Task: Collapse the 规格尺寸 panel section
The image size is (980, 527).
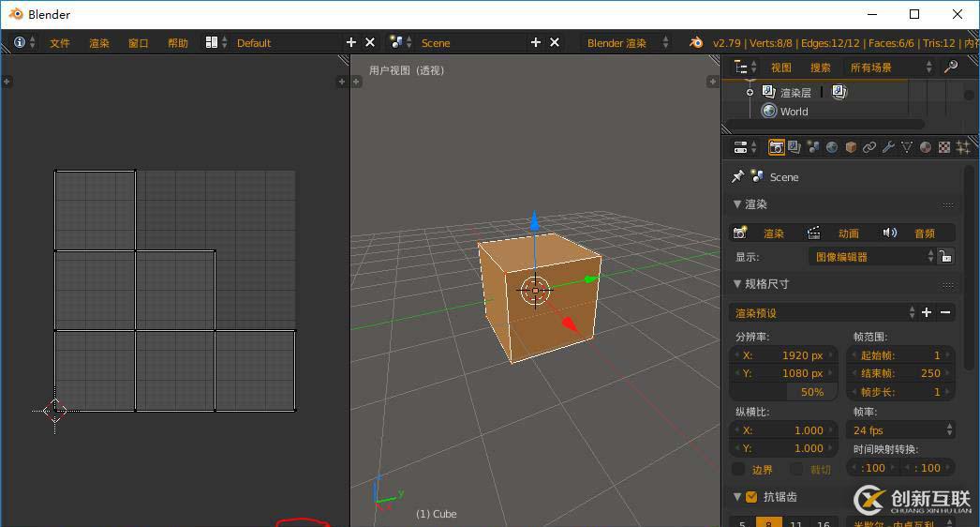Action: point(737,284)
